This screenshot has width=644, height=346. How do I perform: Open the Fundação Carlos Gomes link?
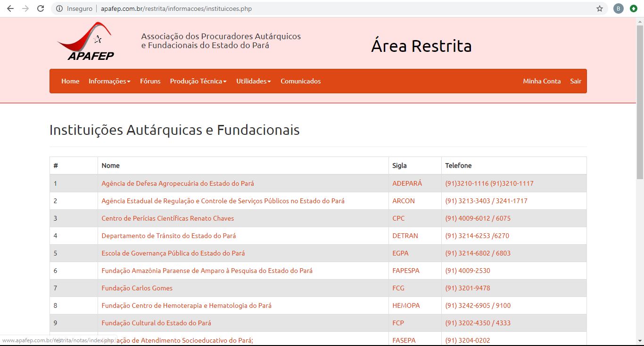(x=137, y=288)
